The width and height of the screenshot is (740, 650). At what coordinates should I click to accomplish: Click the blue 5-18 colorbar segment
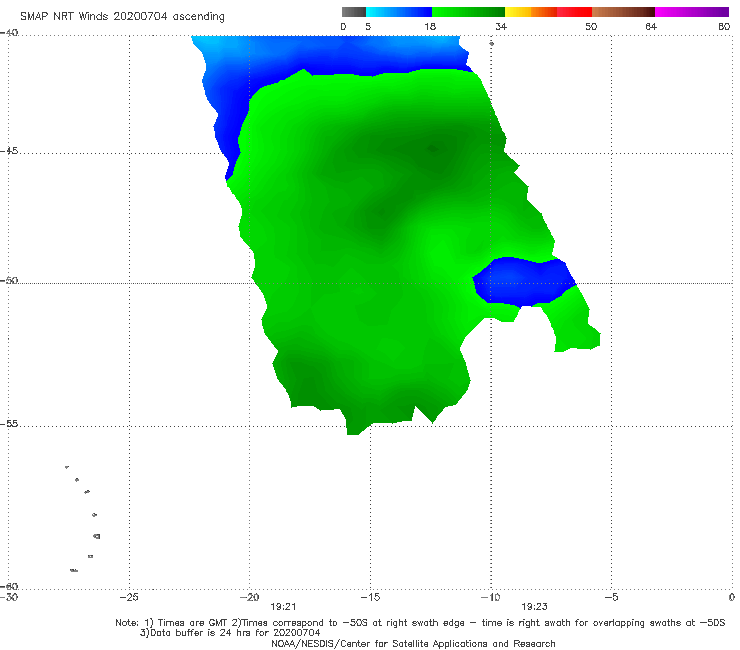coord(399,12)
